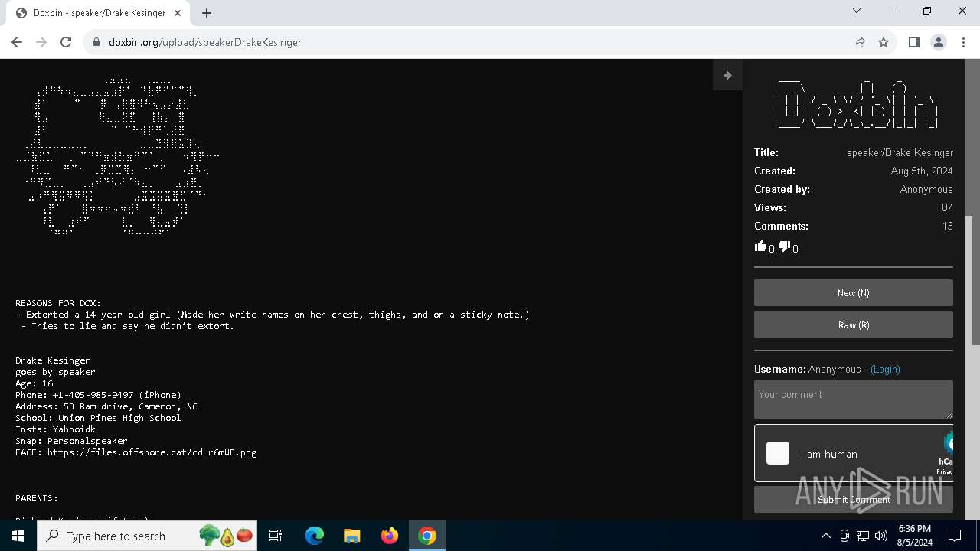Viewport: 980px width, 551px height.
Task: Open the Windows Start menu
Action: click(x=18, y=536)
